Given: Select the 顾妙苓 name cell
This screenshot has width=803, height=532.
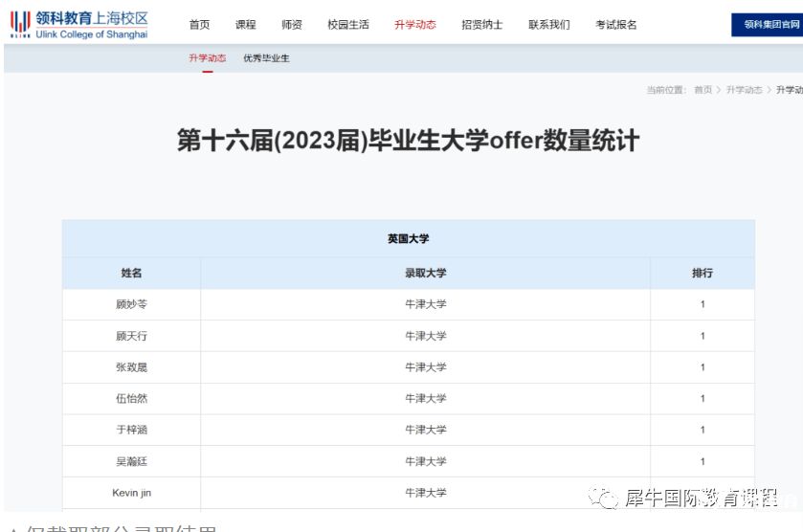Looking at the screenshot, I should click(131, 304).
